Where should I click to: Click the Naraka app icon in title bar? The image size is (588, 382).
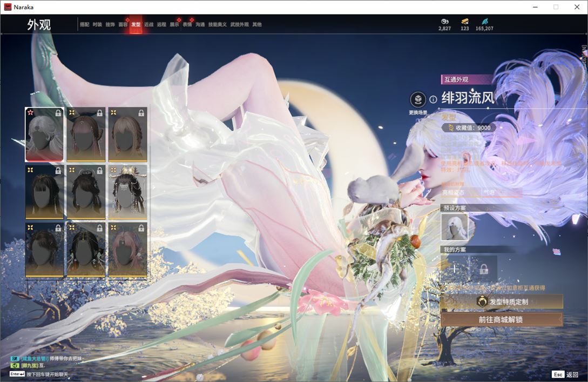(8, 7)
